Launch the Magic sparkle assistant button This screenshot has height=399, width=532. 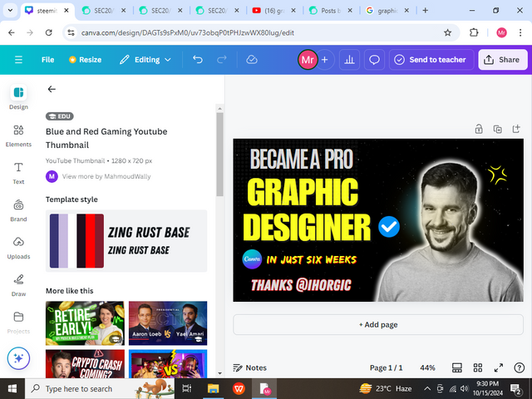coord(18,358)
